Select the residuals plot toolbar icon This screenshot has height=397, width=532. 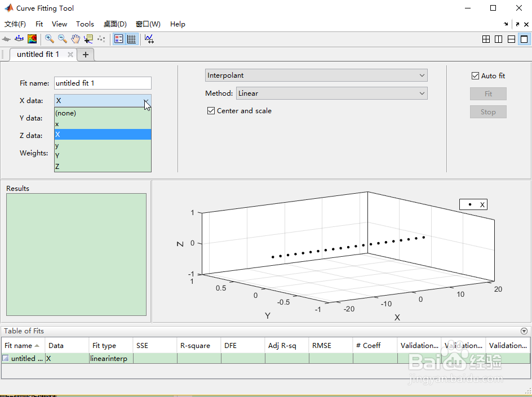pyautogui.click(x=19, y=39)
